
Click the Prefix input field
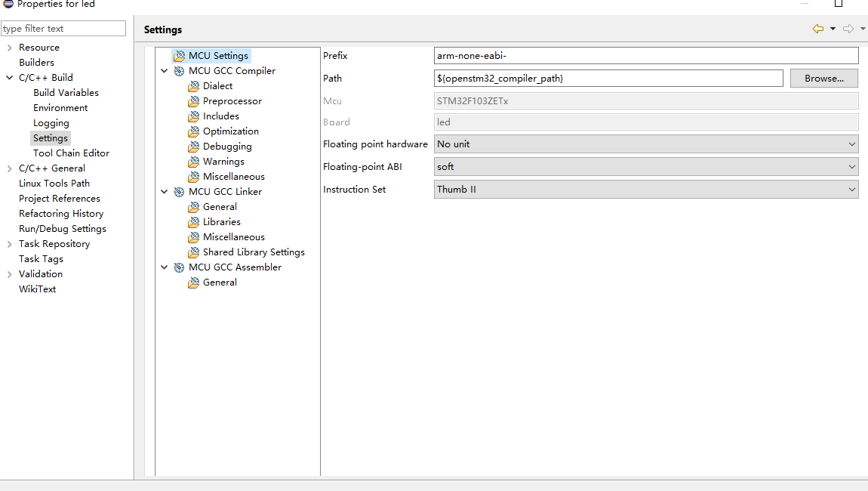coord(646,55)
